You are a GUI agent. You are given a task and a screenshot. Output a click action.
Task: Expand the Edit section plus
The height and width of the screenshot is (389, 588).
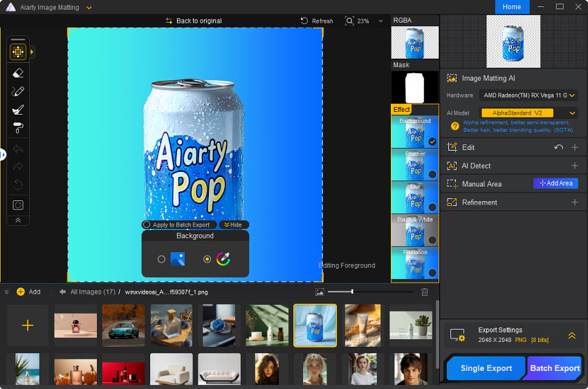pos(574,147)
